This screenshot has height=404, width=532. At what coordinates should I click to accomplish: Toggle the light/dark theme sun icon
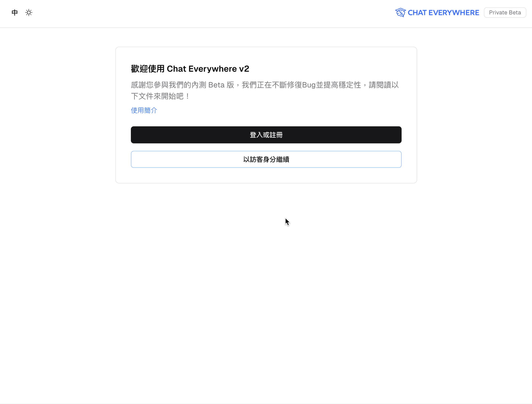29,12
